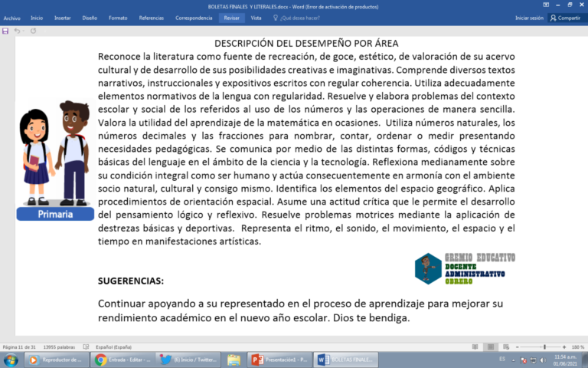The image size is (588, 368).
Task: Open the clock showing 11:54 a.m.
Action: click(x=566, y=360)
